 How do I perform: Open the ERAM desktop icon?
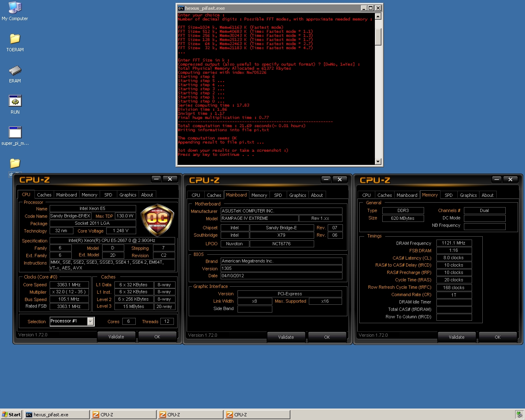[15, 74]
